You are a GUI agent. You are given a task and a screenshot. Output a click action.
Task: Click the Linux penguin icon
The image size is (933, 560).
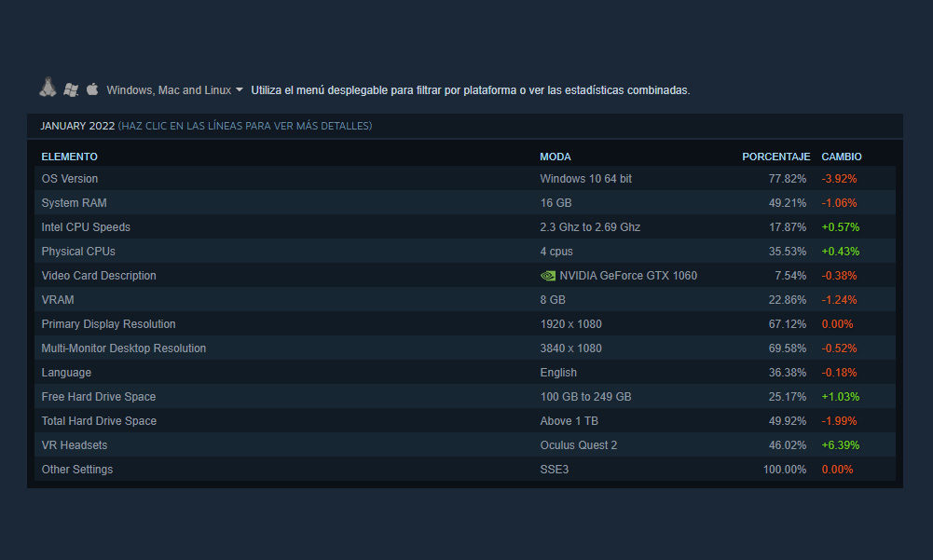48,88
